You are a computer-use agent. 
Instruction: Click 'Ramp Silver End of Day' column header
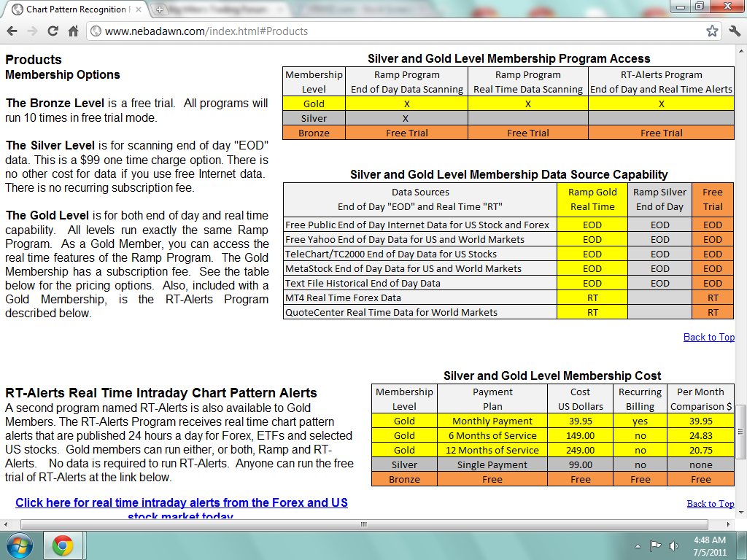659,200
